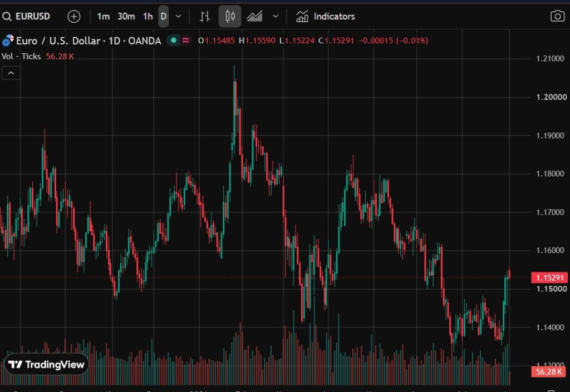
Task: Click the green market status dot
Action: click(174, 40)
